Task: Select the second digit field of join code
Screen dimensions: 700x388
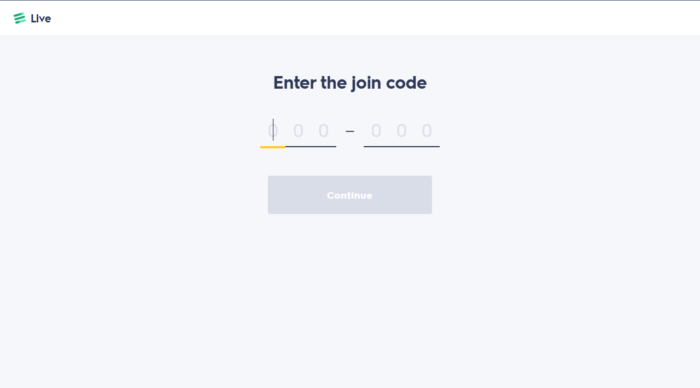Action: 298,131
